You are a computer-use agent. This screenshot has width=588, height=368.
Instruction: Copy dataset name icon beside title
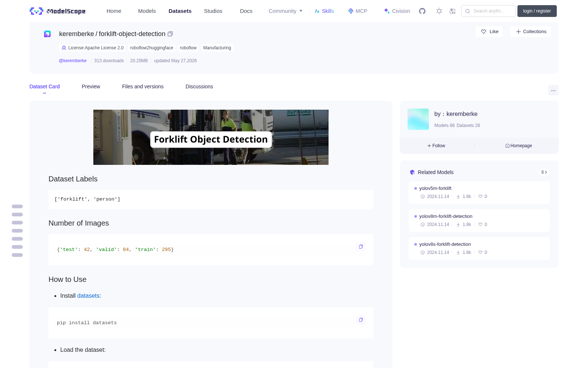point(170,34)
